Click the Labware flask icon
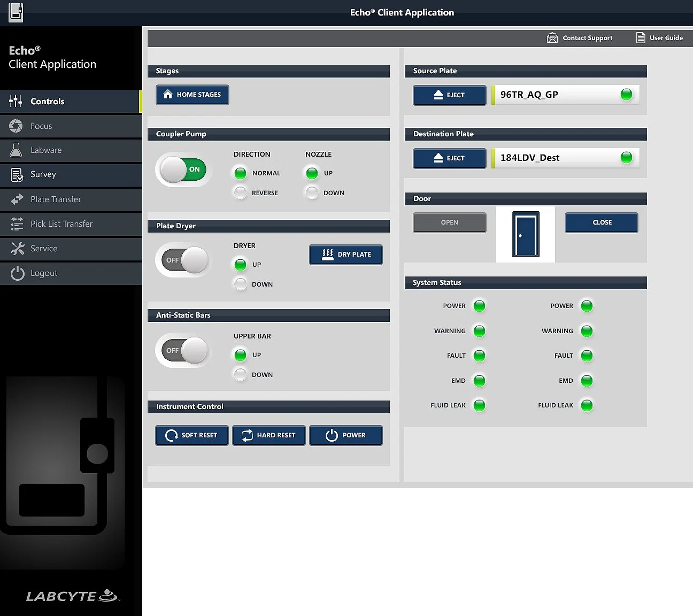 (x=16, y=150)
